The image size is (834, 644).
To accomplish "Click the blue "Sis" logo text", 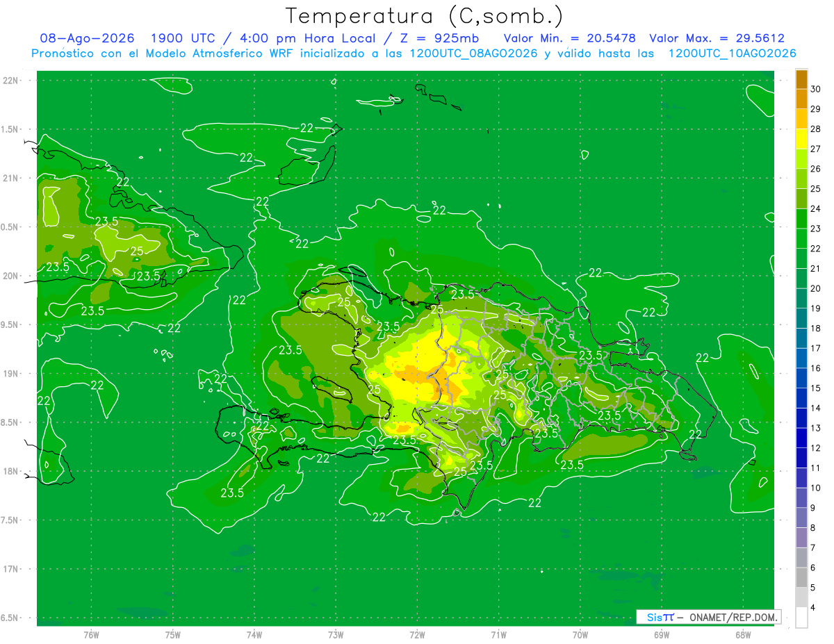I will coord(655,617).
